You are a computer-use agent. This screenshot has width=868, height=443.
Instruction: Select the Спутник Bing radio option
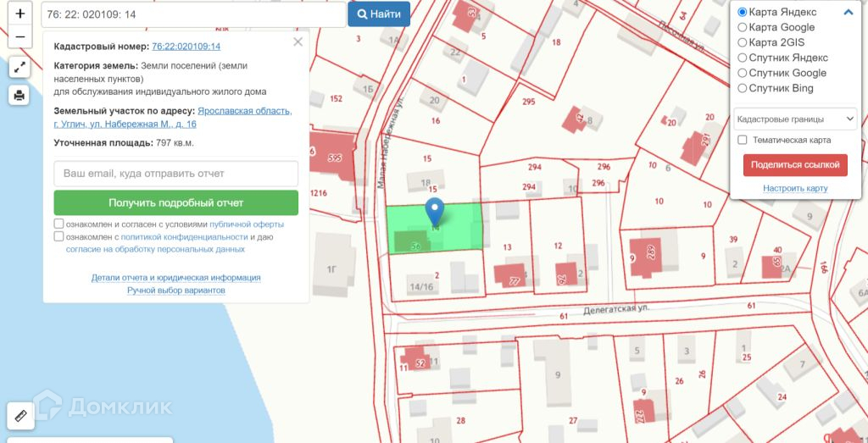(x=743, y=88)
